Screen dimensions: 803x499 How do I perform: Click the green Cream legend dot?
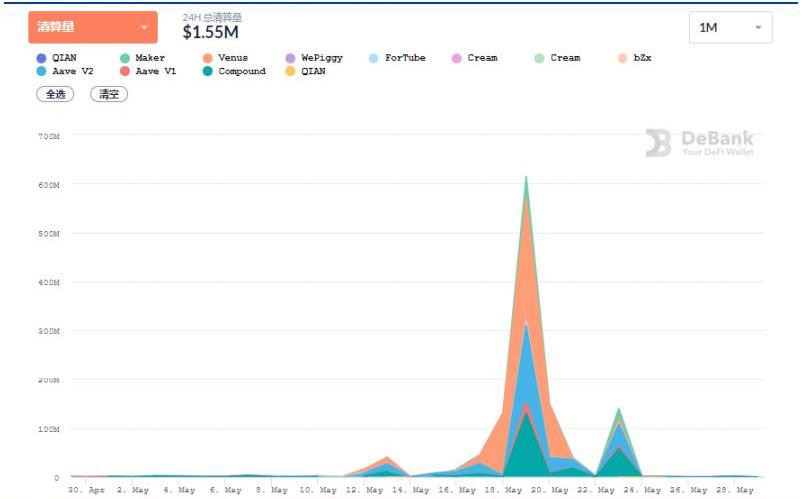click(x=539, y=58)
